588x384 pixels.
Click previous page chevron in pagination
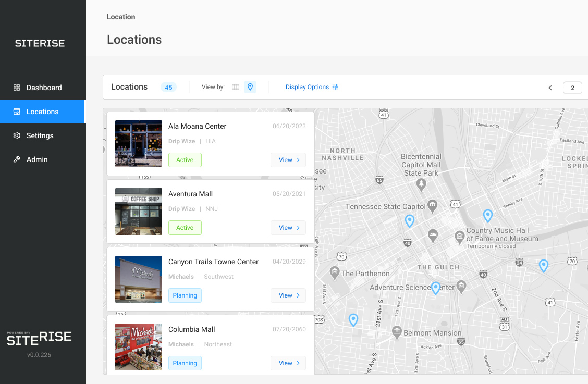click(550, 88)
